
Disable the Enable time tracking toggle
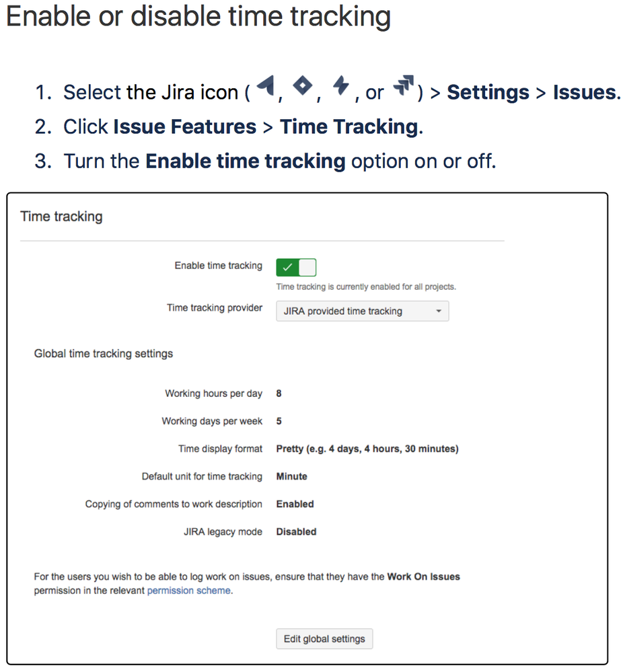point(296,267)
